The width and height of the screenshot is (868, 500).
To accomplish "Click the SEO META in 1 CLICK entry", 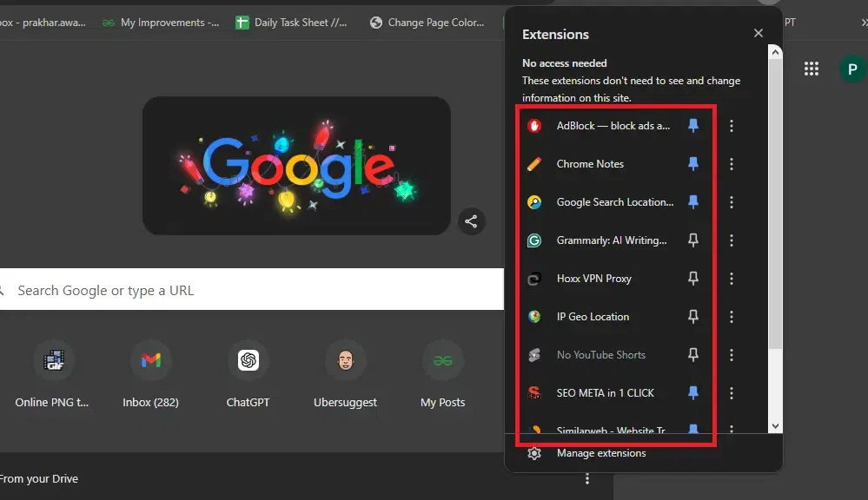I will coord(605,392).
